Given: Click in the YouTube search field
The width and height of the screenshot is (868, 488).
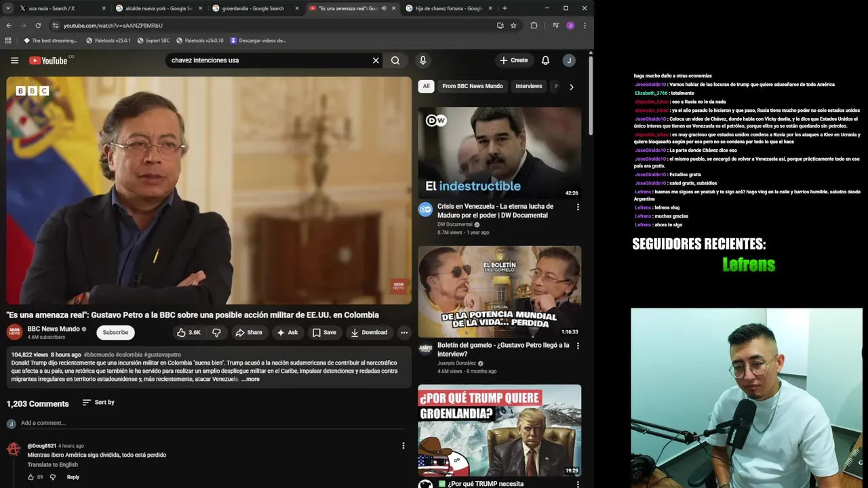Looking at the screenshot, I should point(270,60).
